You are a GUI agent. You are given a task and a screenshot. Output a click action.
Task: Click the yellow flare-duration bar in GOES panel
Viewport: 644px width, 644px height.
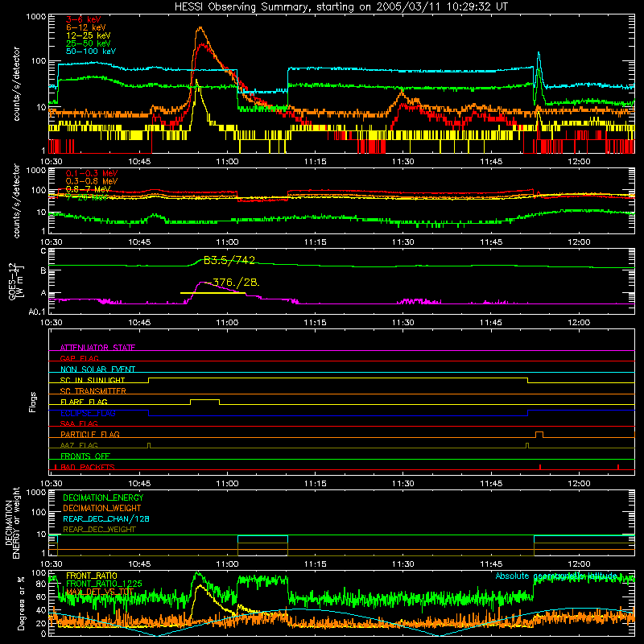(213, 293)
